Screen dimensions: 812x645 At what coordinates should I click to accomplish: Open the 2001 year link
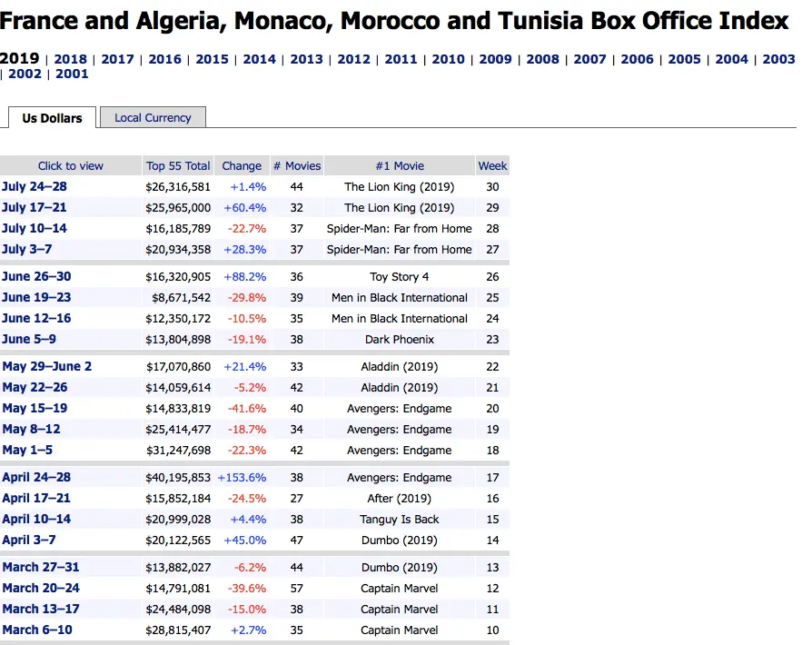click(72, 74)
